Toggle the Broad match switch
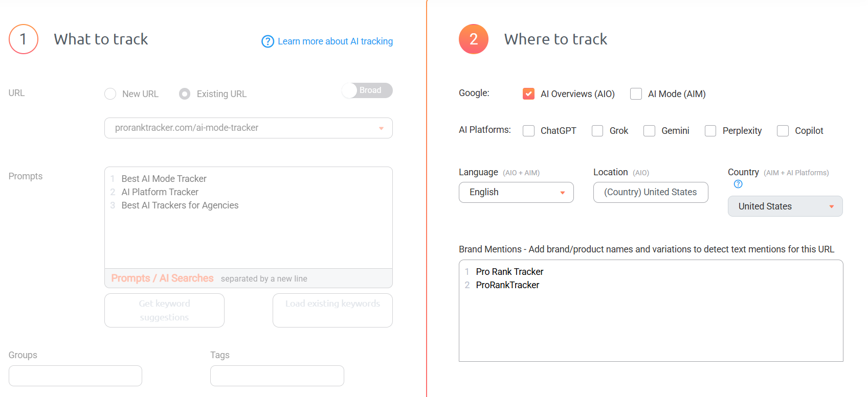Viewport: 868px width, 397px height. tap(367, 90)
